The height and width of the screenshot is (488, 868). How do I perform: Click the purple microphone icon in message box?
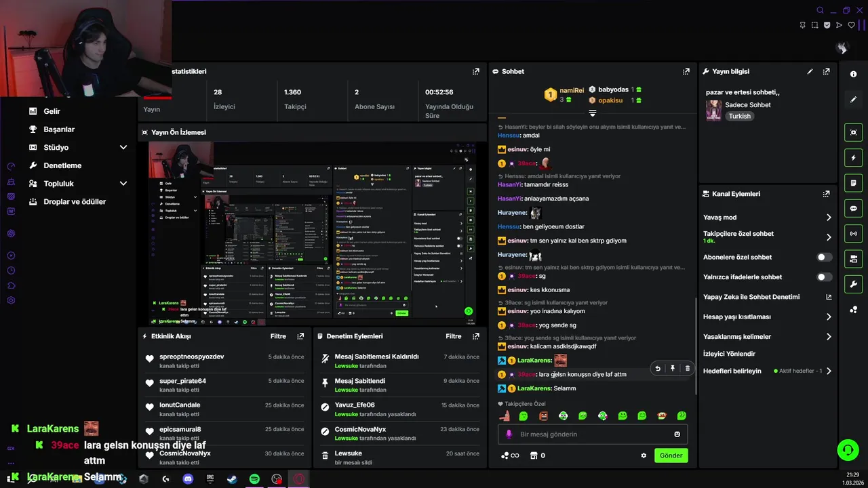click(x=509, y=434)
